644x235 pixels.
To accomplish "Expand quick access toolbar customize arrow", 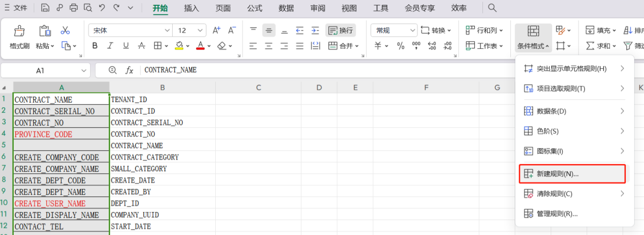I will pyautogui.click(x=131, y=8).
